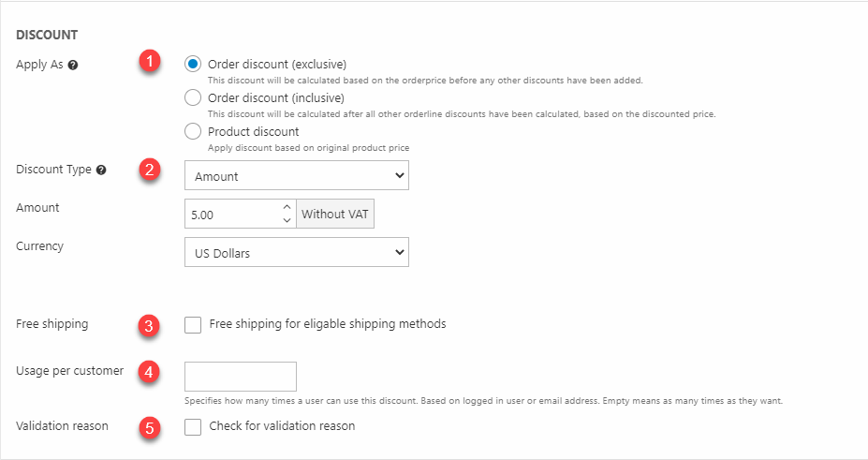This screenshot has width=868, height=460.
Task: Click the Without VAT button
Action: click(x=335, y=215)
